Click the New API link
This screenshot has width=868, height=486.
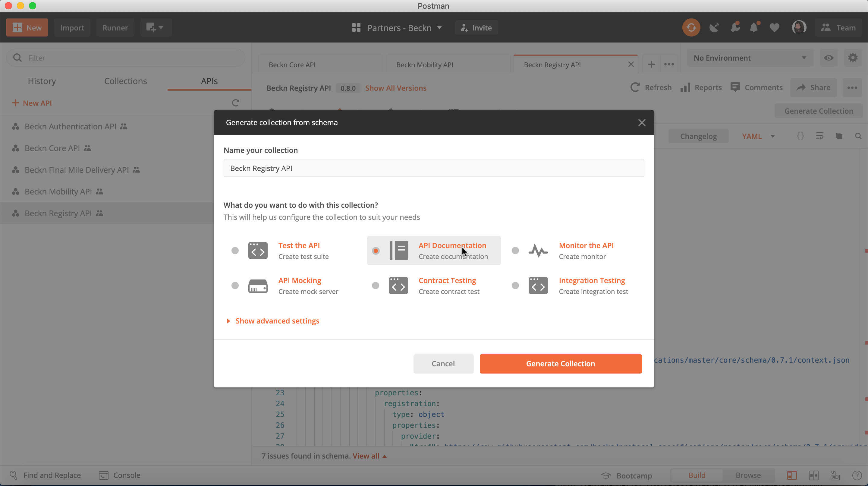(x=32, y=103)
